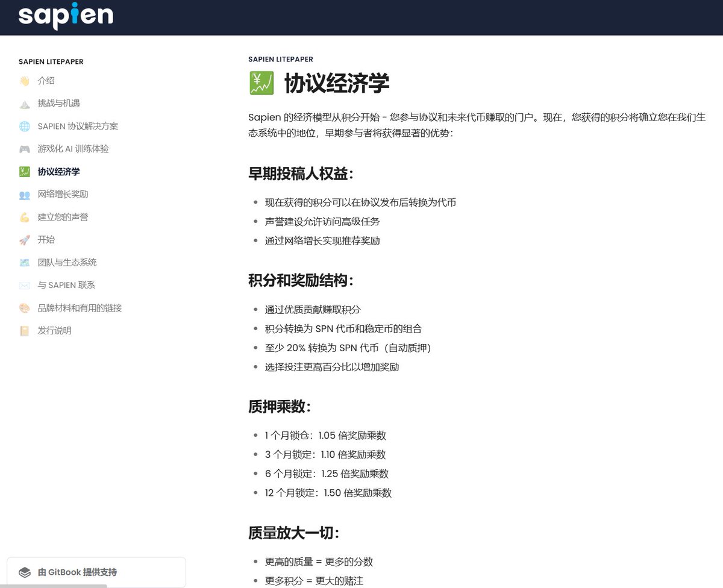Click the 质量放大一切 heading

pyautogui.click(x=294, y=533)
